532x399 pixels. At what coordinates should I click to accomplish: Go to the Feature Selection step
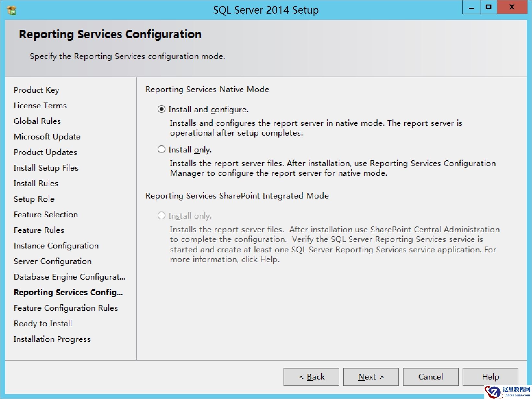click(46, 214)
